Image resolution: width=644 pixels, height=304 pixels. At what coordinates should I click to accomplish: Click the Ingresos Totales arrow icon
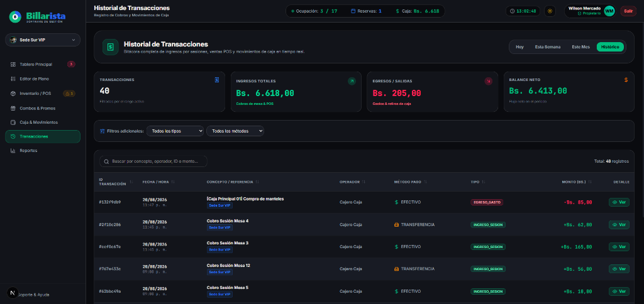point(352,81)
